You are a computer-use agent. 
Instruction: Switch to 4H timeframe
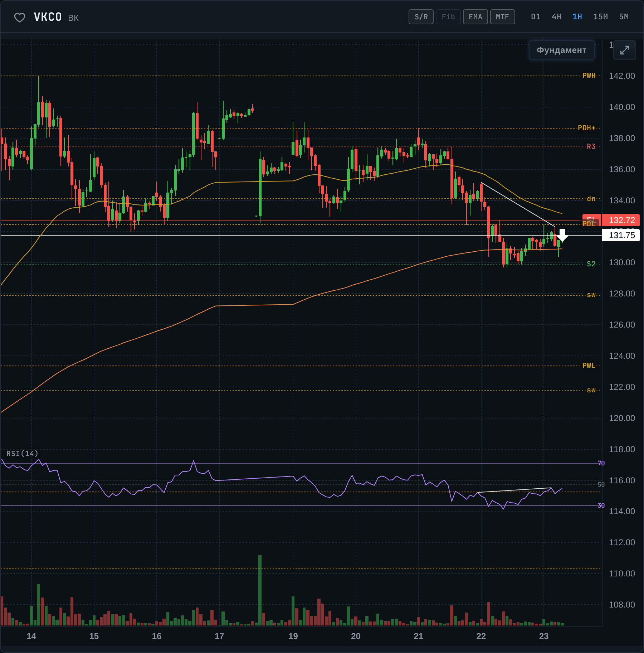point(556,17)
